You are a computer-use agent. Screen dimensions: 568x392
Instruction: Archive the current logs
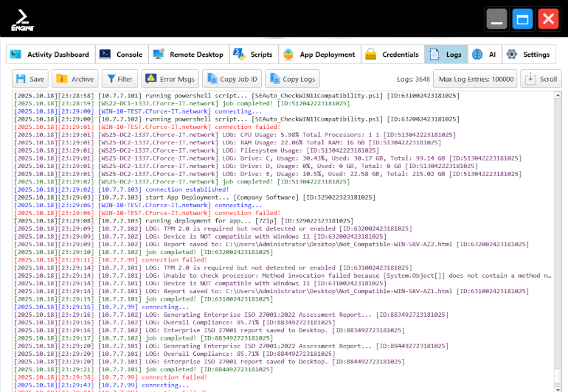[75, 79]
